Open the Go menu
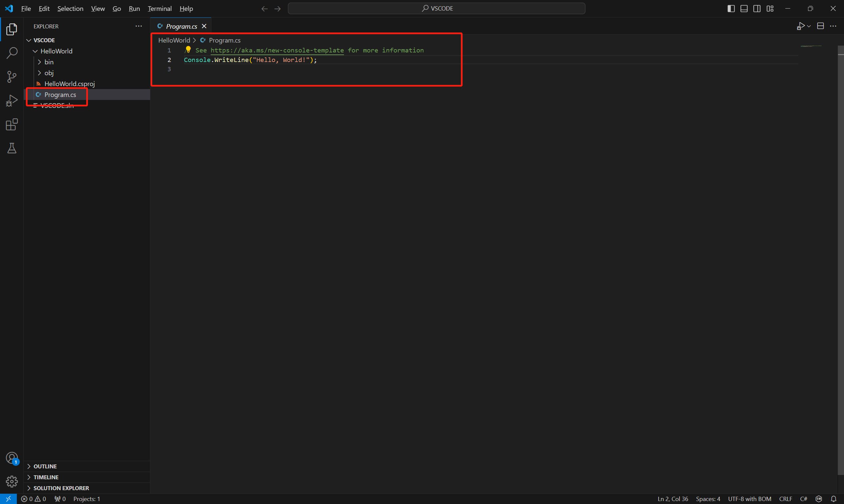This screenshot has width=844, height=504. 117,9
